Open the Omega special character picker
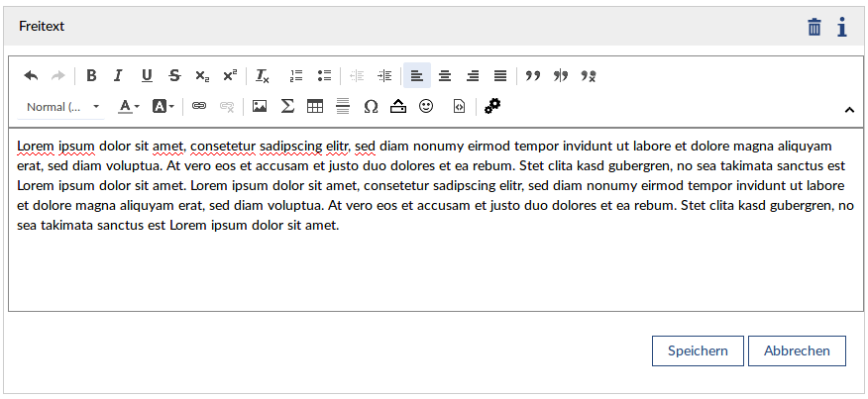Screen dimensions: 868x399 [x=371, y=106]
